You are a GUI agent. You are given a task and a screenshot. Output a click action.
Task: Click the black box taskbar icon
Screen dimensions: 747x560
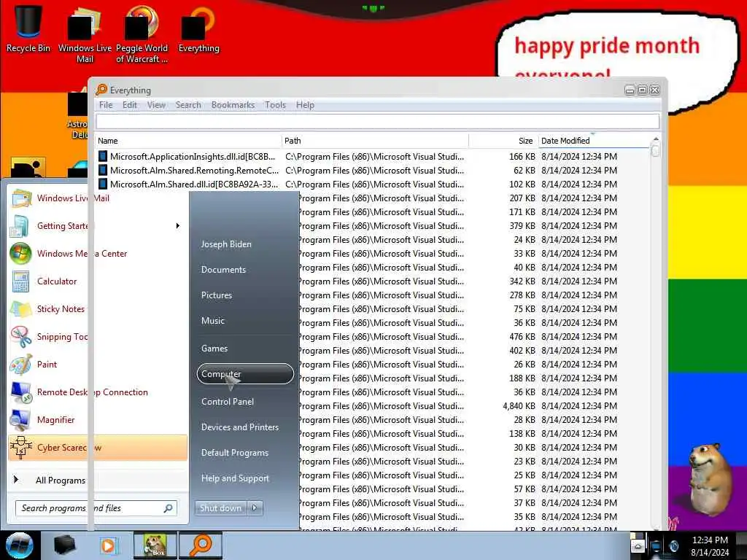click(64, 545)
